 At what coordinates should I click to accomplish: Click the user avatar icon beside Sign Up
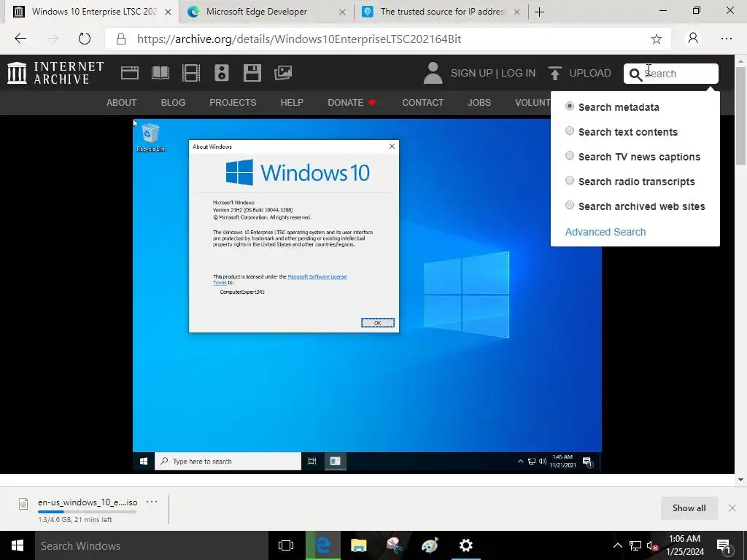[x=433, y=73]
